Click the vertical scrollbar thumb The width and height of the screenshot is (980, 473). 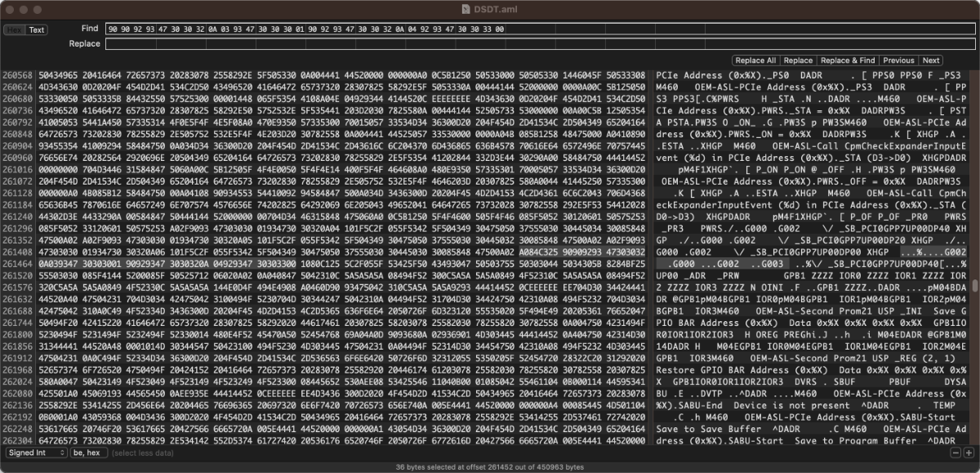975,286
